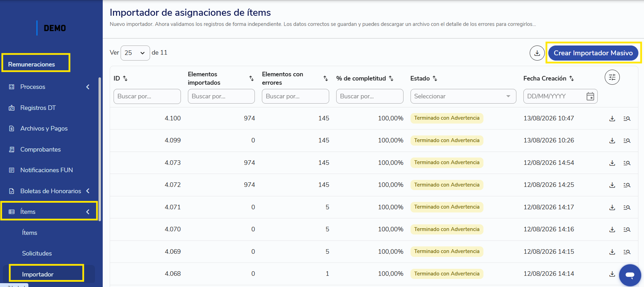The image size is (644, 287).
Task: Click the Crear Importador Masivo button
Action: point(593,53)
